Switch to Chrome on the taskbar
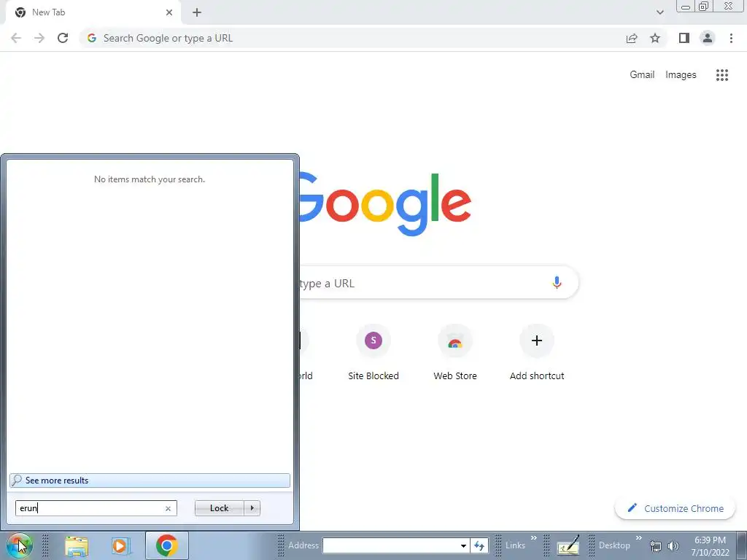 [167, 545]
